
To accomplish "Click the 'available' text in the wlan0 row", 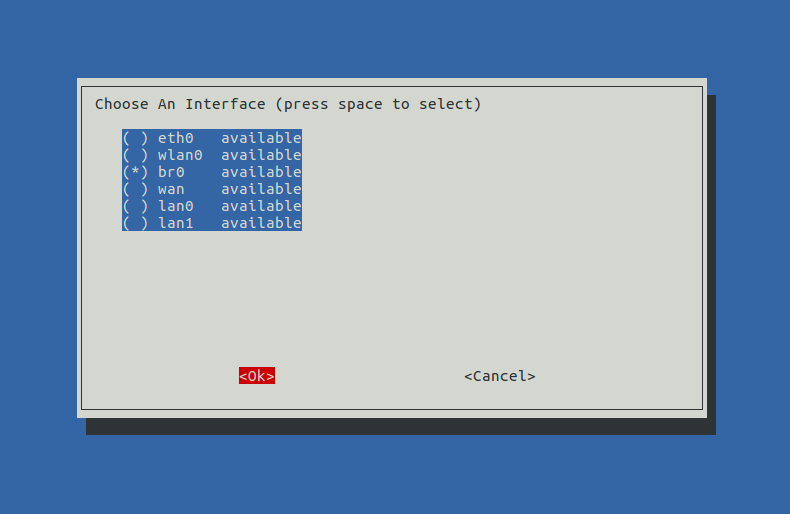I will click(x=261, y=155).
